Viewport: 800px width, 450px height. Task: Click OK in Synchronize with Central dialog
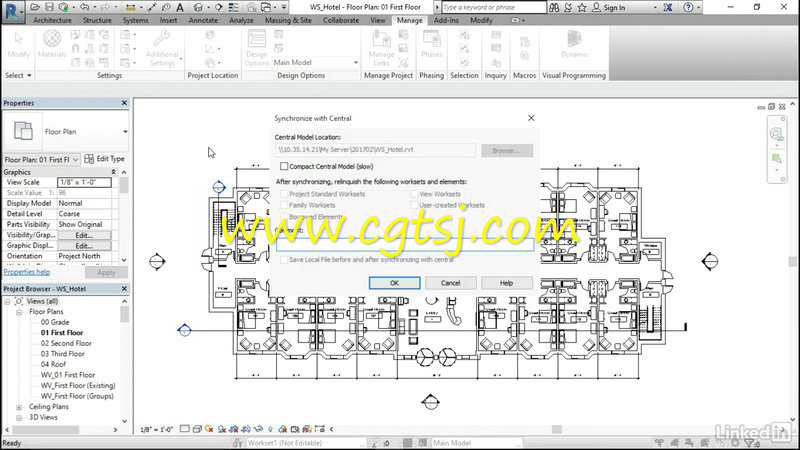tap(394, 283)
